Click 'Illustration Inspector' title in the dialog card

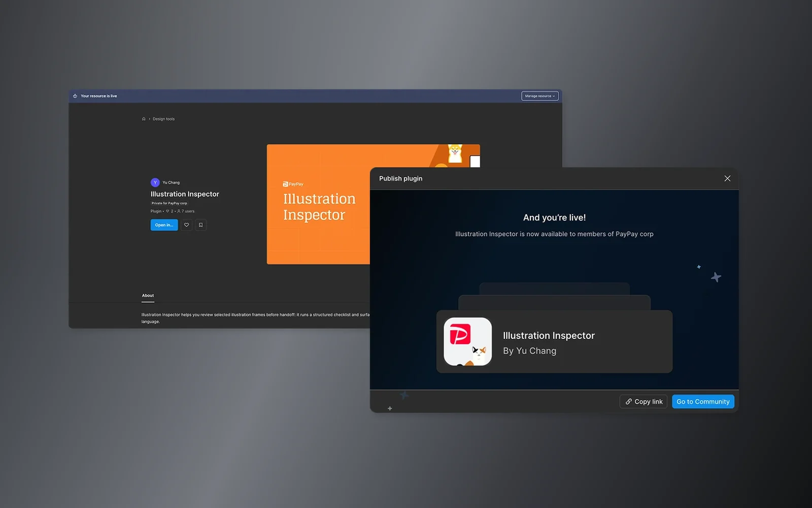(549, 336)
